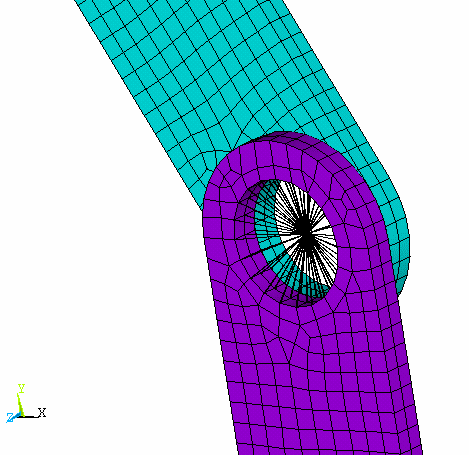Click the X axis label of the triad
The image size is (469, 455).
[x=42, y=413]
